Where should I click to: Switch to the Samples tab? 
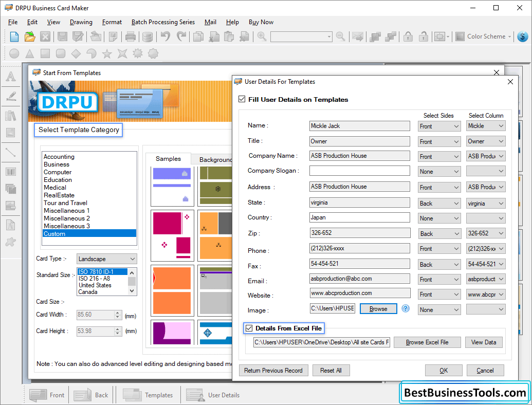pyautogui.click(x=168, y=159)
